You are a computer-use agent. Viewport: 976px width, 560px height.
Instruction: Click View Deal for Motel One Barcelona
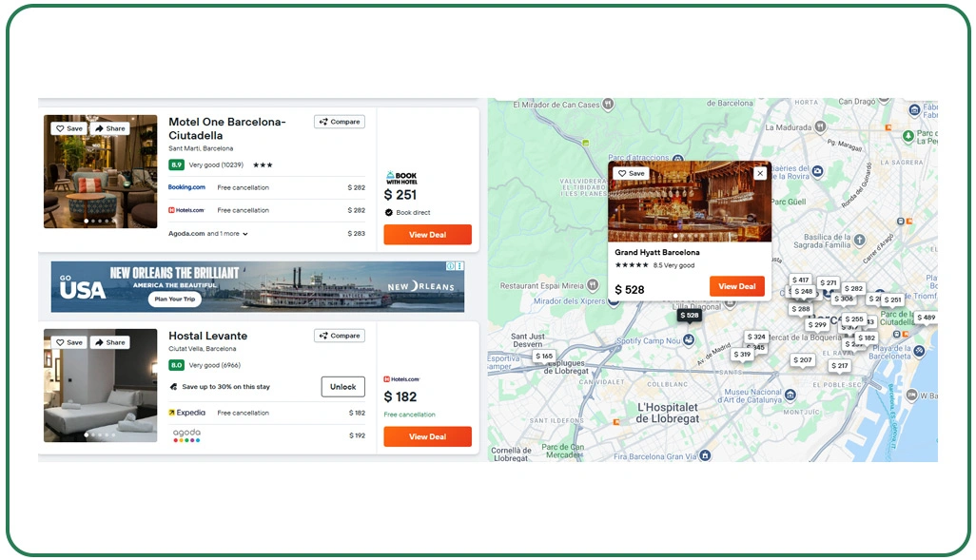click(427, 233)
